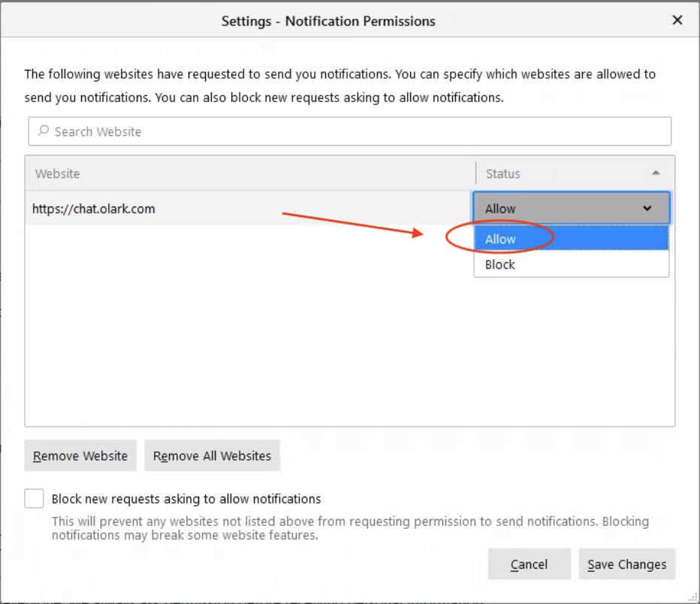Click the chevron on the Allow dropdown

tap(647, 209)
